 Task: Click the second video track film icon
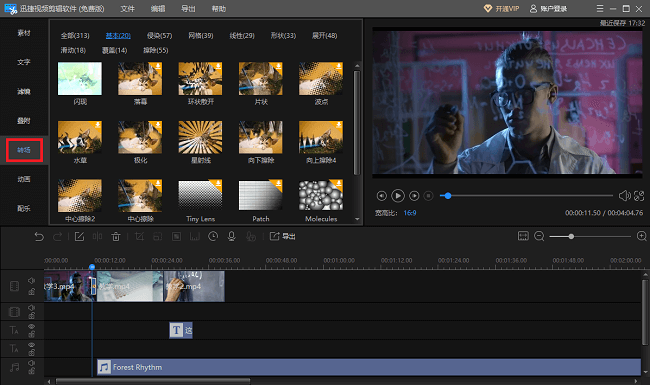(15, 312)
